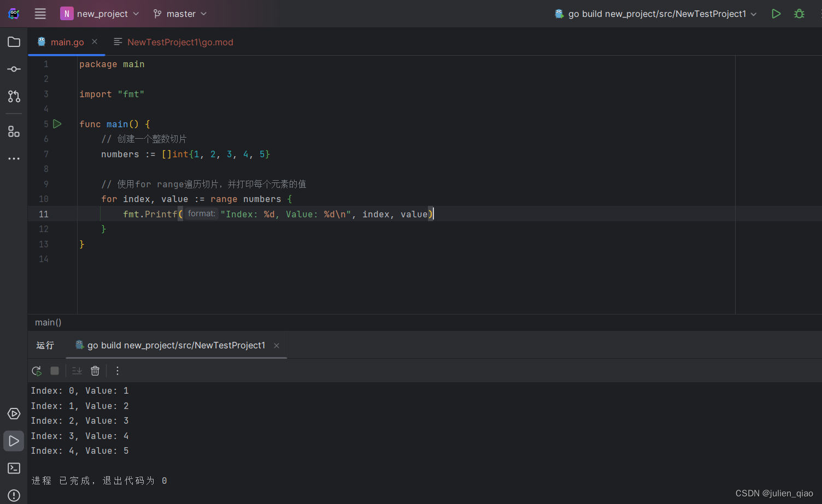Image resolution: width=822 pixels, height=504 pixels.
Task: Open more Run panel options
Action: (118, 371)
